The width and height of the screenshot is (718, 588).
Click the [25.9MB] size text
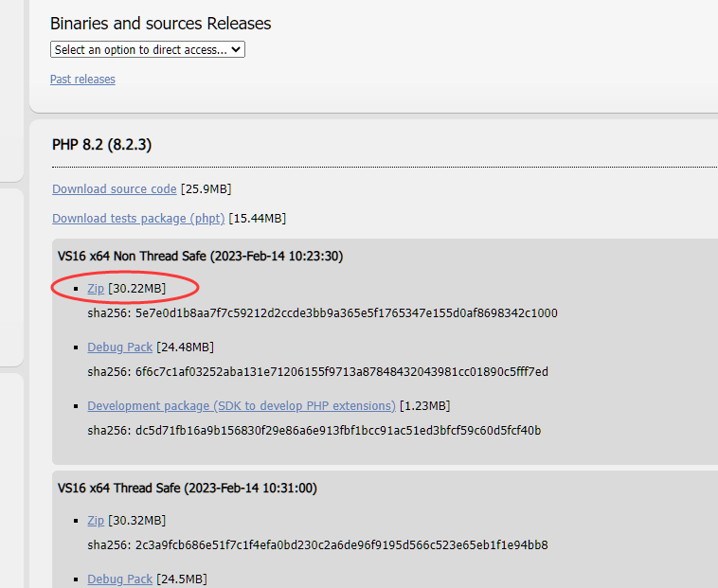206,189
